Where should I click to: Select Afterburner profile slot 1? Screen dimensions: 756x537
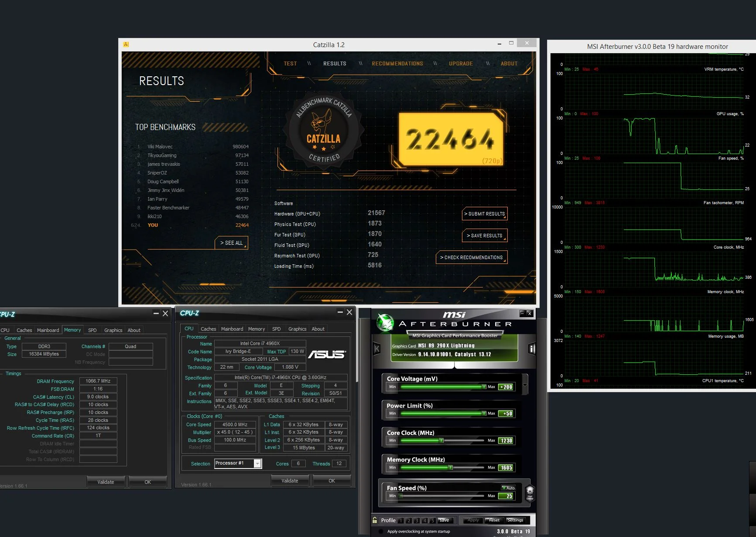tap(401, 520)
